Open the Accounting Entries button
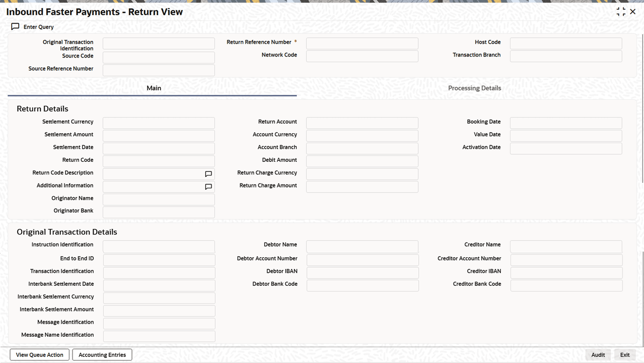644x363 pixels. [102, 355]
